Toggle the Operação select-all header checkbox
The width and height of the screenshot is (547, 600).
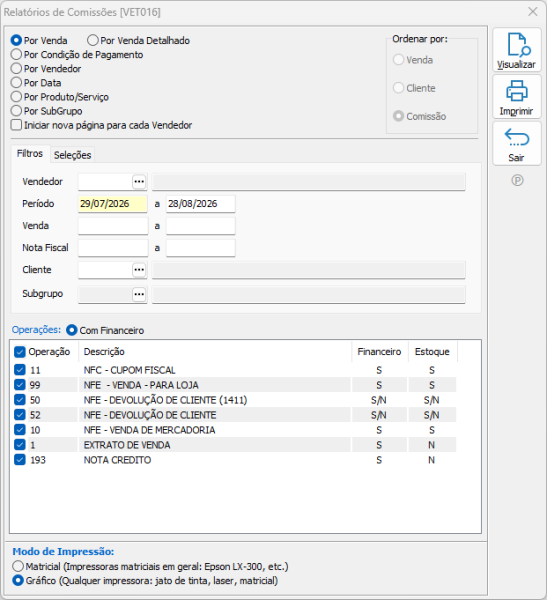click(20, 352)
